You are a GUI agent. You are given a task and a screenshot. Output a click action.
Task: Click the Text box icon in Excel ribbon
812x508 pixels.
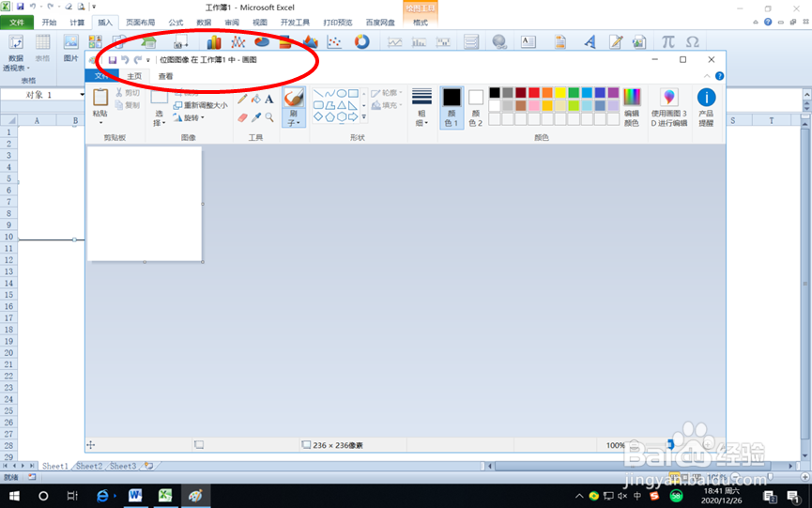tap(529, 41)
